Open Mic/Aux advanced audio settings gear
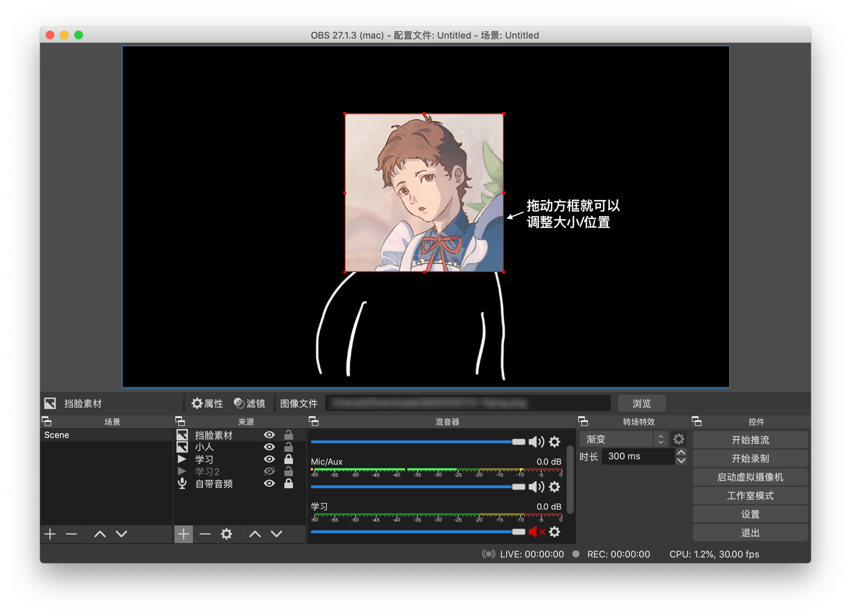The height and width of the screenshot is (616, 851). (554, 487)
